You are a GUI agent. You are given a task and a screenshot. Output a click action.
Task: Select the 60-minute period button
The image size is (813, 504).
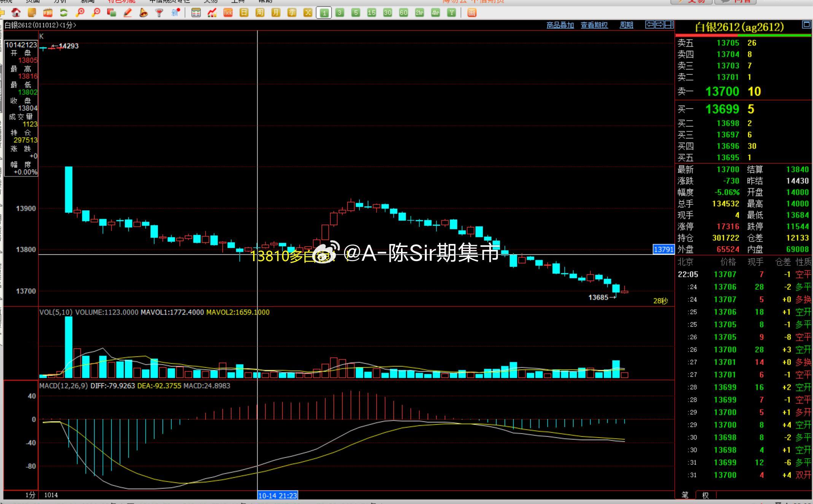point(404,13)
